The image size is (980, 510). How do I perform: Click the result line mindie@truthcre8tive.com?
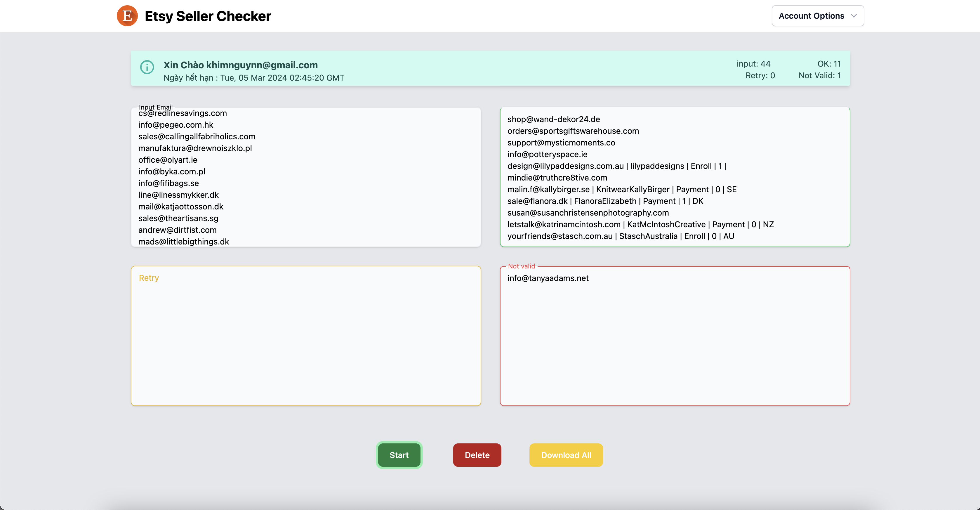click(x=557, y=177)
